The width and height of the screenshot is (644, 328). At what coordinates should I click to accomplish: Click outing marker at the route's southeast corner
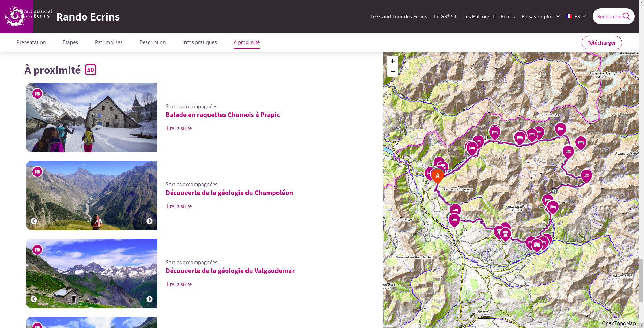click(x=537, y=245)
